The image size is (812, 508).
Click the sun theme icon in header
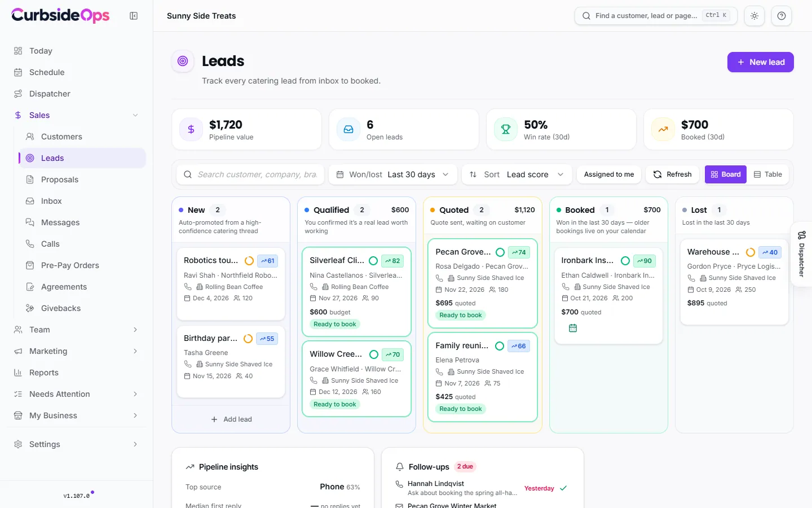(754, 16)
